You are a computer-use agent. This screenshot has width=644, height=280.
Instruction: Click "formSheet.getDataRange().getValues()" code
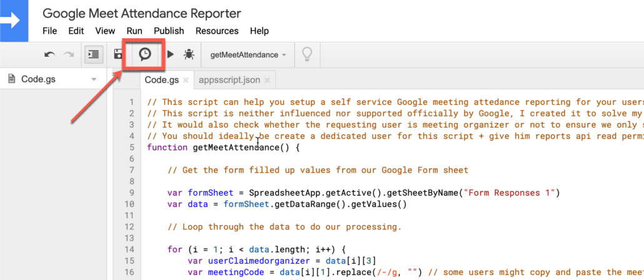(x=315, y=204)
